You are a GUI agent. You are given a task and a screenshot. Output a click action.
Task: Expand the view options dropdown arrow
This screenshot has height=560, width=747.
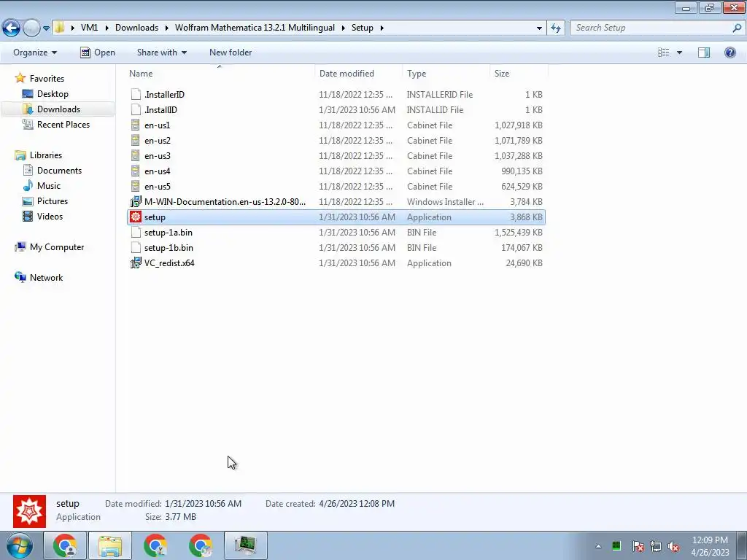point(679,52)
